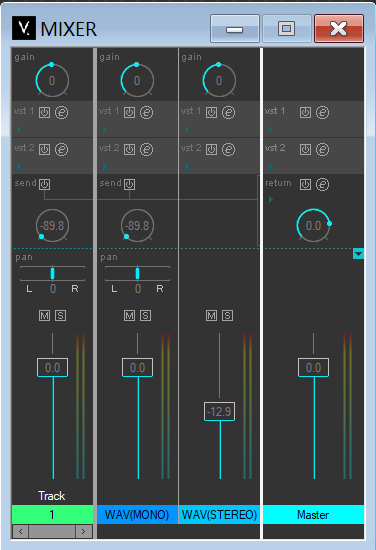376x550 pixels.
Task: Open the return effect editor on Master
Action: [323, 185]
